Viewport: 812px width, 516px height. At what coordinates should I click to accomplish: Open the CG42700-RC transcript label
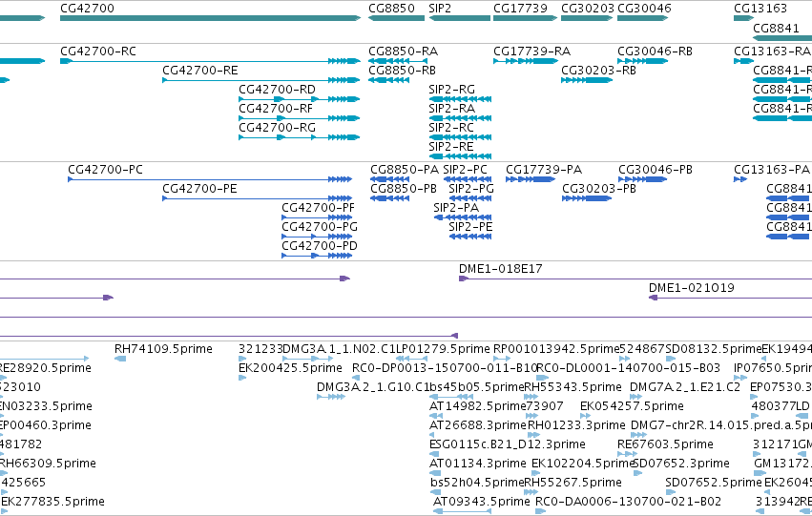point(98,52)
